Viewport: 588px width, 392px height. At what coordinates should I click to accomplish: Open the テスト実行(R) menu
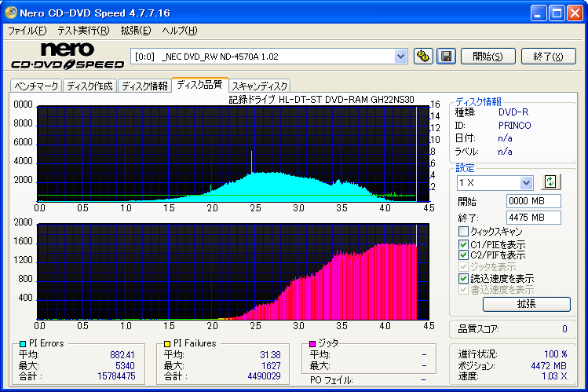(x=83, y=31)
